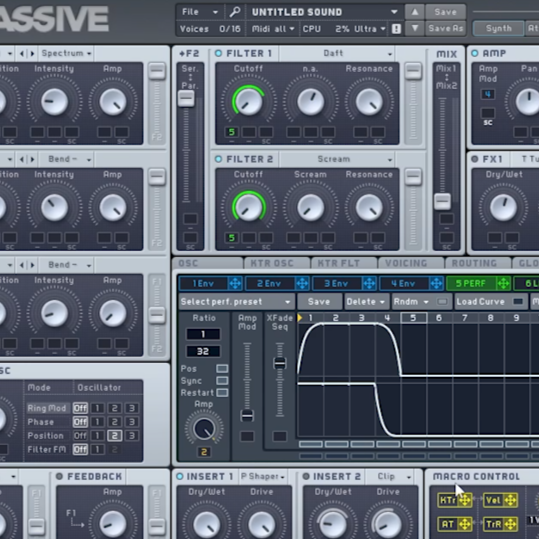Click the modulation slot 5 on Filter 1 Cutoff

pos(232,132)
